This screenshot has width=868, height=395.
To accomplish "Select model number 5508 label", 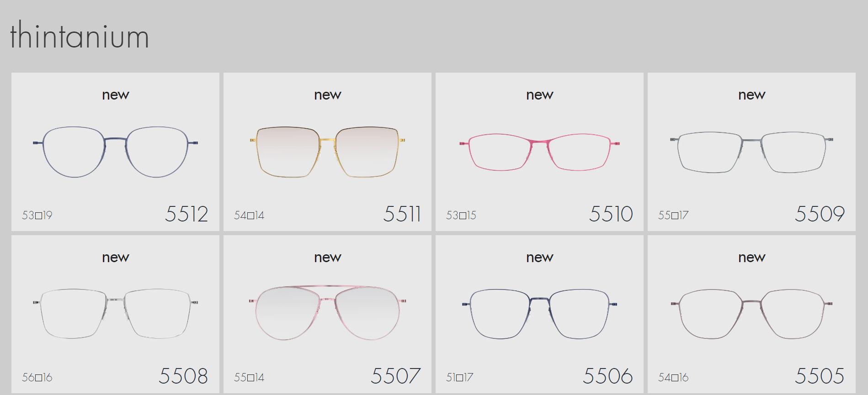I will coord(183,376).
